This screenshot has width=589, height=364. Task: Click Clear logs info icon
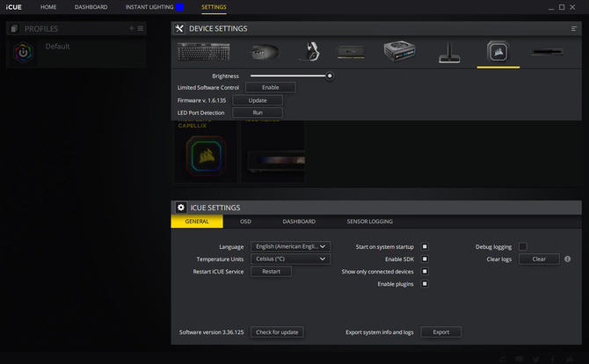tap(568, 258)
